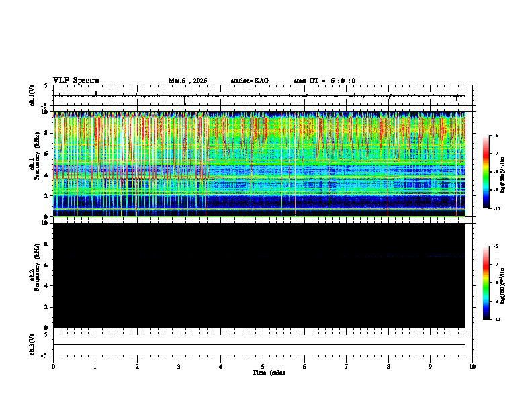532x411 pixels.
Task: Click the "start UT = 6 : 0 : 0" text
Action: tap(324, 81)
